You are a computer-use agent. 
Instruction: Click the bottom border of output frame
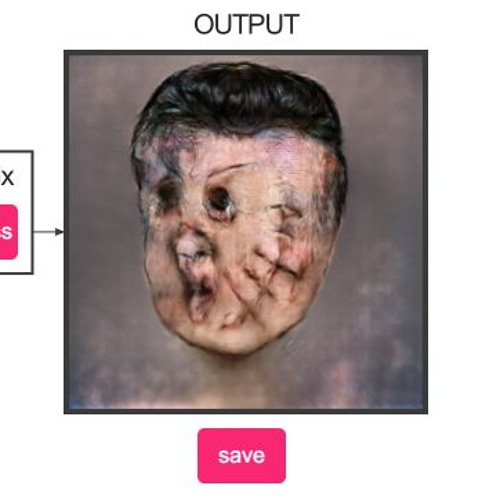[x=246, y=411]
